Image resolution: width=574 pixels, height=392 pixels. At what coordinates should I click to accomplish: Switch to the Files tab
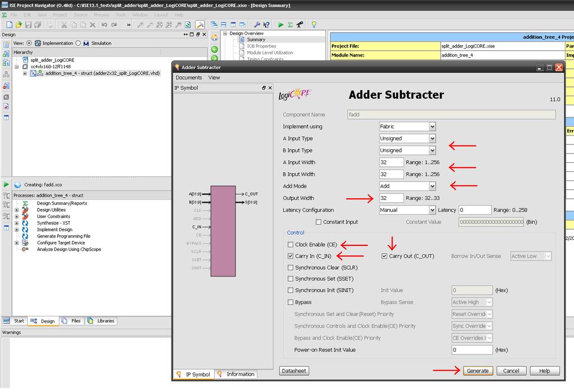(x=71, y=321)
